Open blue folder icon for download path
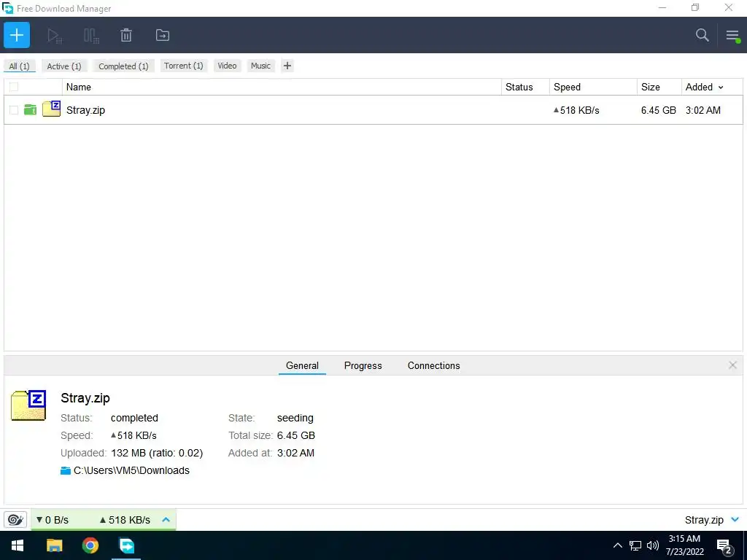The height and width of the screenshot is (560, 747). [x=66, y=470]
